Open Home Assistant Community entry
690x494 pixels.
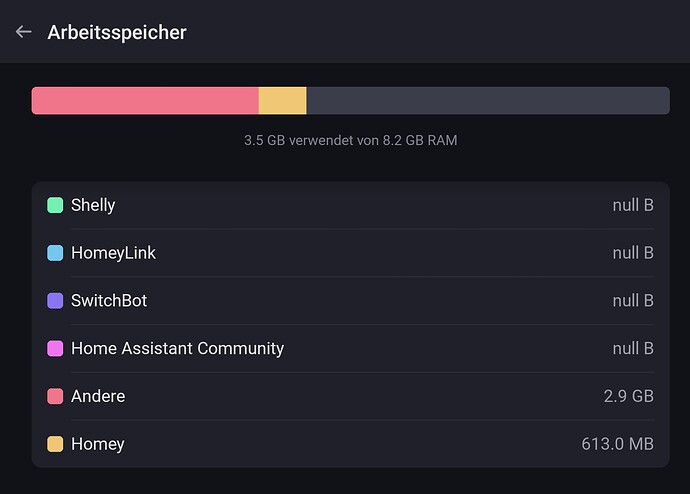(177, 348)
